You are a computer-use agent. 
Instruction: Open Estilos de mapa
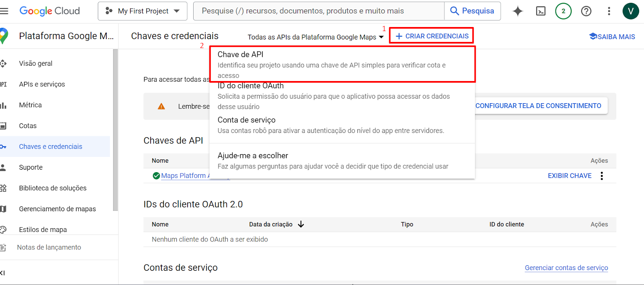pyautogui.click(x=43, y=229)
